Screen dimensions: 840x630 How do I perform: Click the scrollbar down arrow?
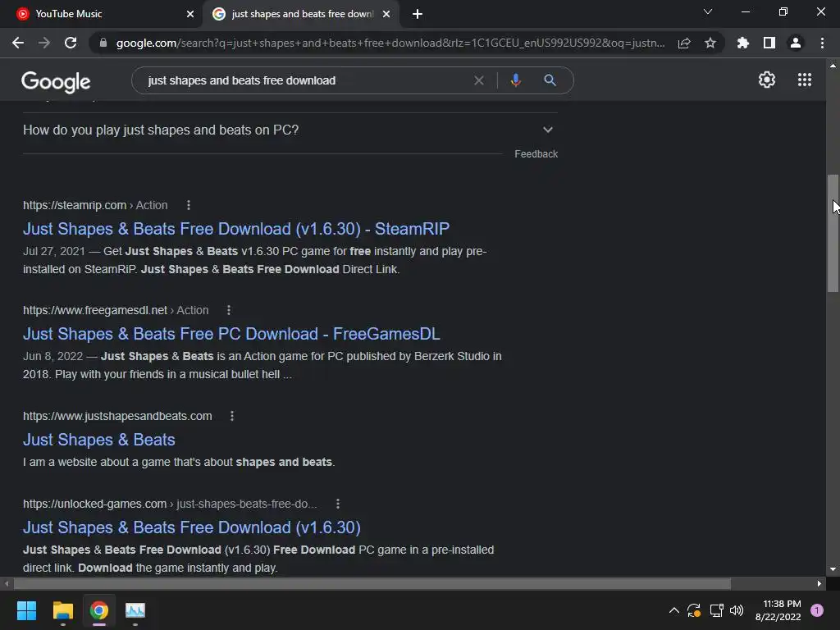(x=833, y=569)
